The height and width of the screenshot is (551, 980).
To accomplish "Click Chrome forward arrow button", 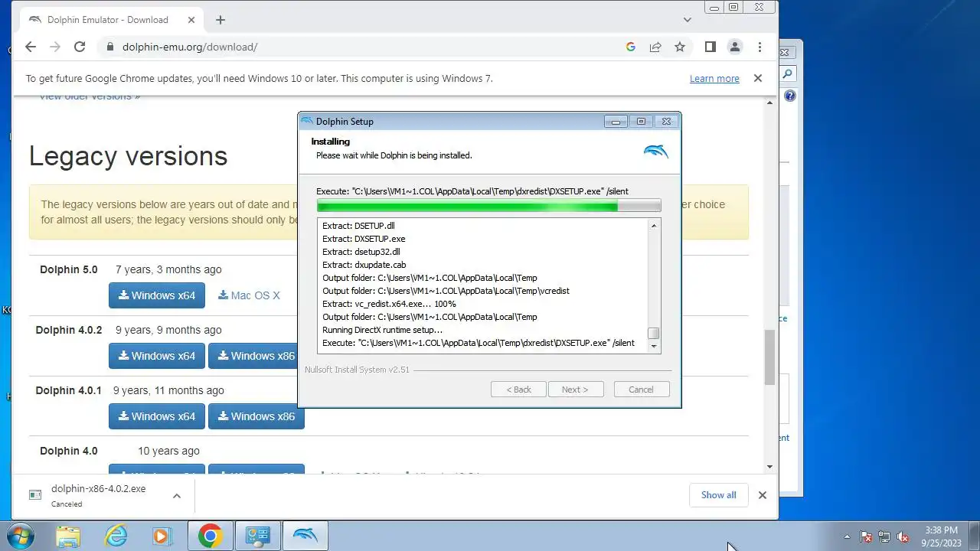I will tap(54, 47).
